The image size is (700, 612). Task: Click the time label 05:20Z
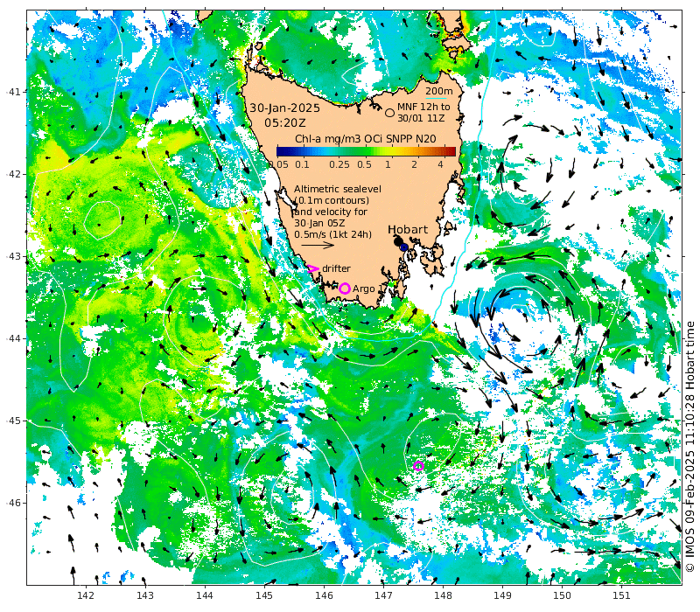click(x=285, y=122)
